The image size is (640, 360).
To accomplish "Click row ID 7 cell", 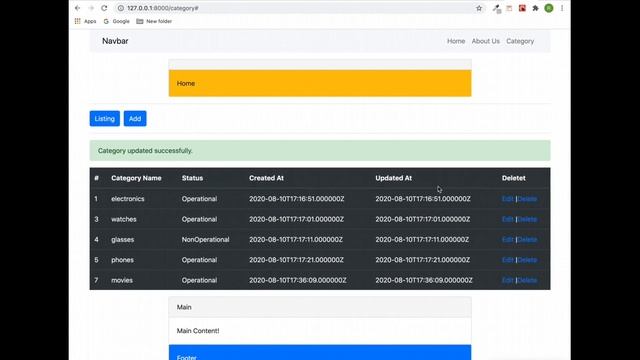I will pos(96,280).
